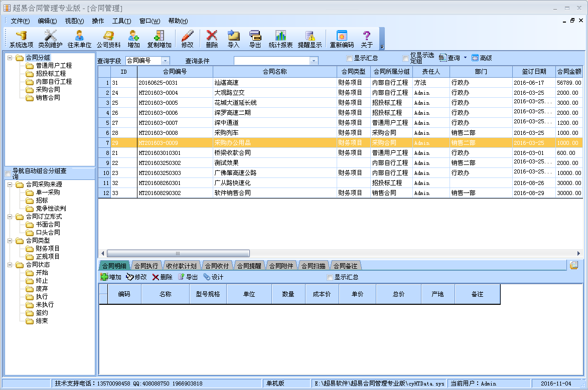The height and width of the screenshot is (390, 588).
Task: Click the 设计 button in detail toolbar
Action: click(213, 277)
